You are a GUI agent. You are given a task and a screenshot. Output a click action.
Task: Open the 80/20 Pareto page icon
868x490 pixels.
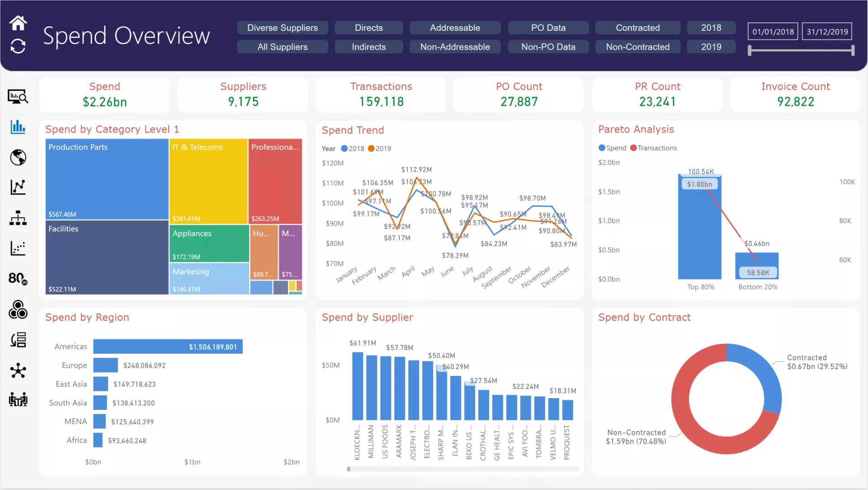click(x=18, y=279)
